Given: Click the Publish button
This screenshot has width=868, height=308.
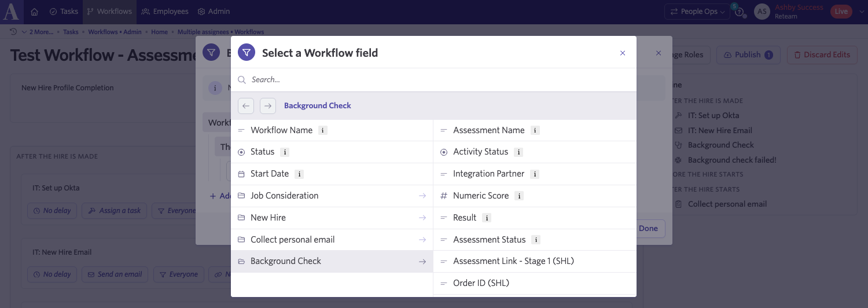Looking at the screenshot, I should click(748, 55).
